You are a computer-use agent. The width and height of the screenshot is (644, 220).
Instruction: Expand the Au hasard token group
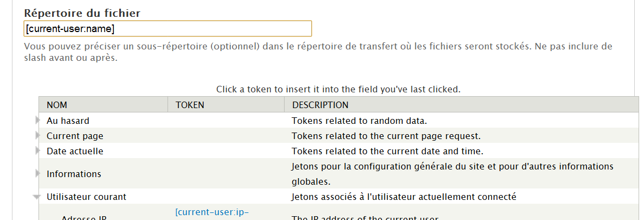pyautogui.click(x=38, y=120)
